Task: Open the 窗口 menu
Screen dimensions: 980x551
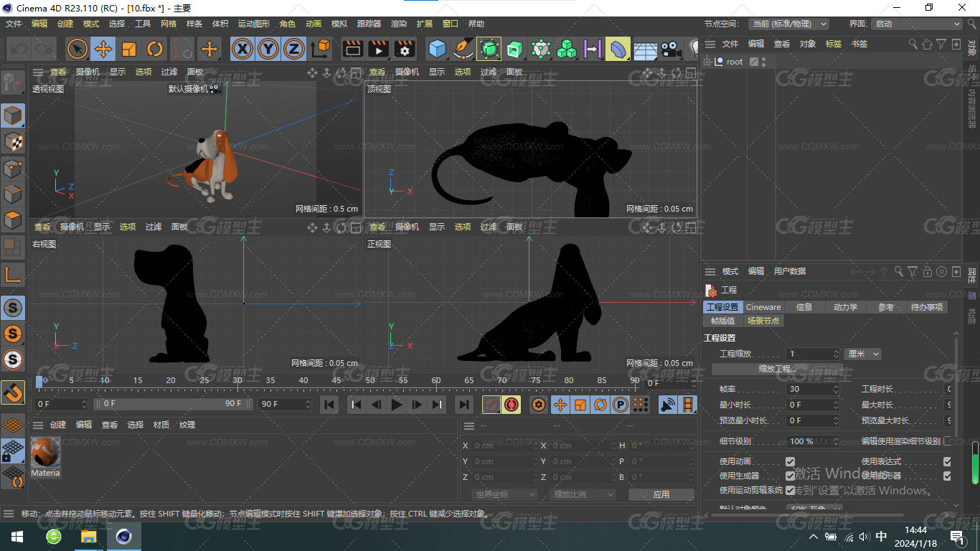Action: 451,24
